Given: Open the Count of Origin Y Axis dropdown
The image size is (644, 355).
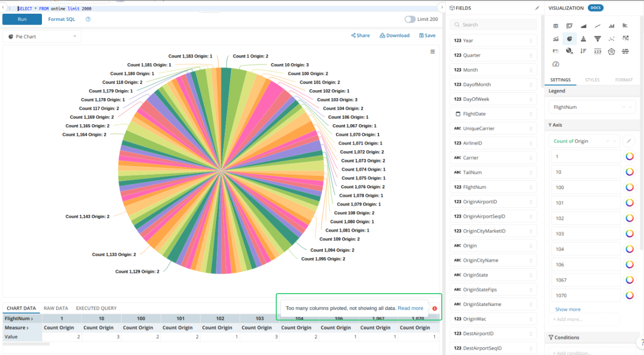Looking at the screenshot, I should [x=585, y=141].
